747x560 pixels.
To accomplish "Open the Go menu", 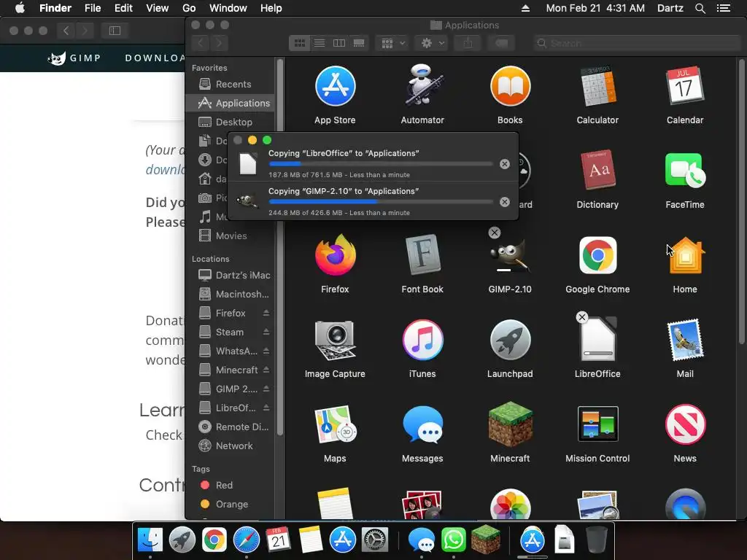I will coord(189,8).
